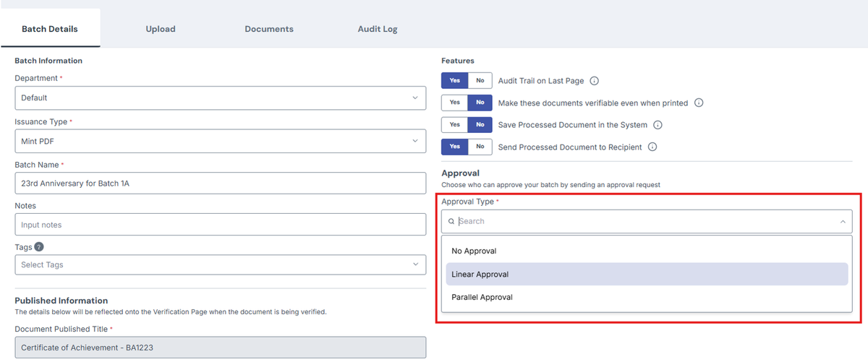Screen dimensions: 868x362
Task: Click Document Published Title field
Action: [x=220, y=348]
